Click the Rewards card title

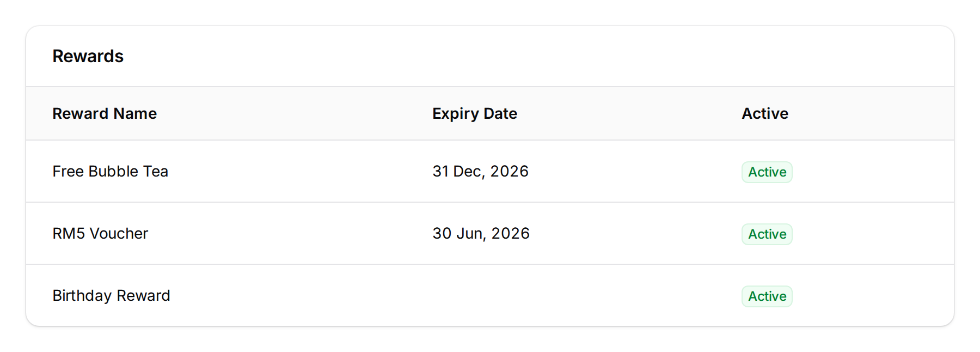(x=88, y=56)
